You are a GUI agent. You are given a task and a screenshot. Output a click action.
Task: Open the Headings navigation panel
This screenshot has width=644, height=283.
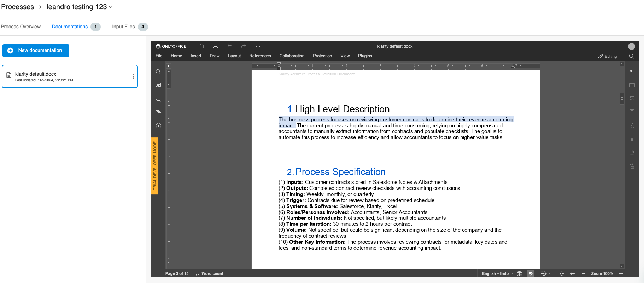[x=158, y=112]
